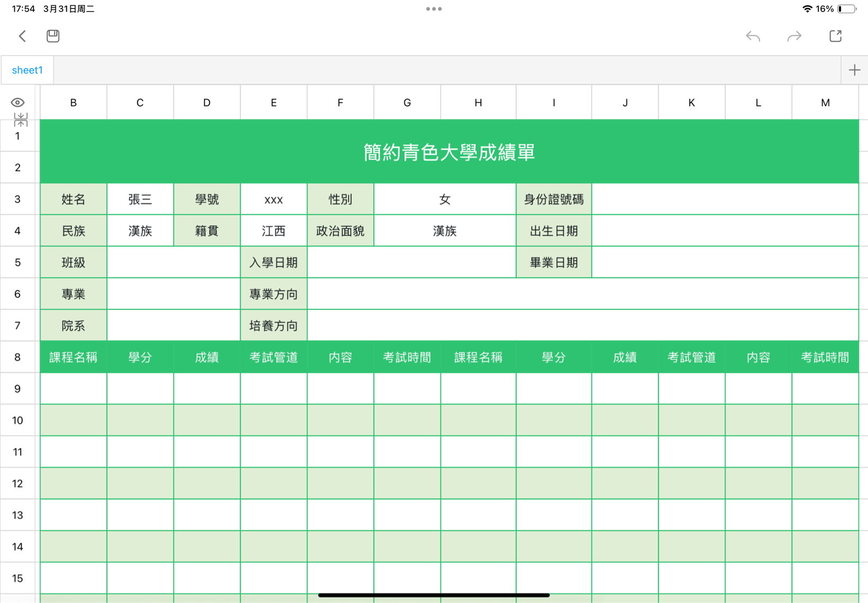Select the 專業方向 cell

pos(274,294)
